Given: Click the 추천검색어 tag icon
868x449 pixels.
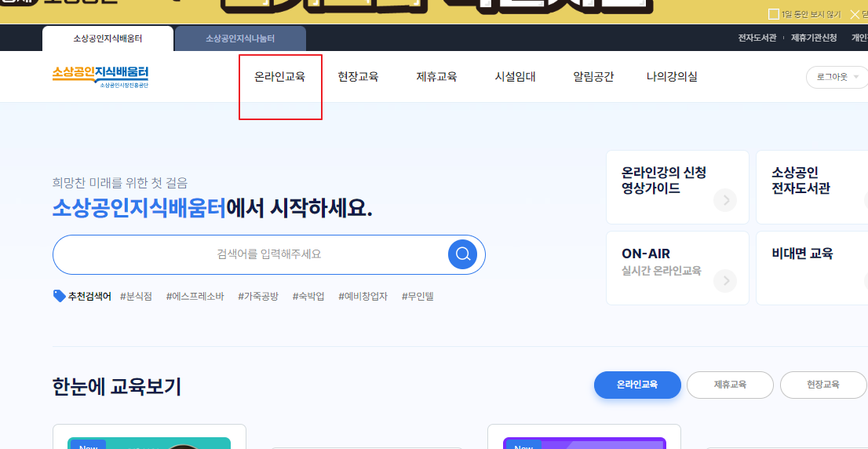Looking at the screenshot, I should coord(59,296).
